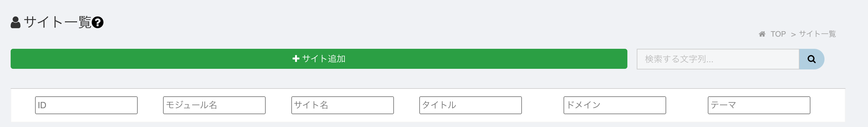Click the magnifying glass search button

811,59
